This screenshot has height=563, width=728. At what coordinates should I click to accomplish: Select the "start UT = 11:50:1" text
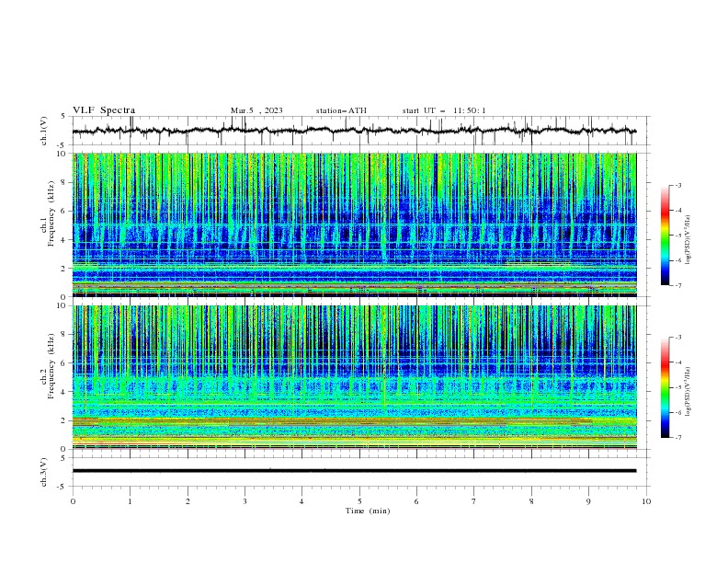443,110
